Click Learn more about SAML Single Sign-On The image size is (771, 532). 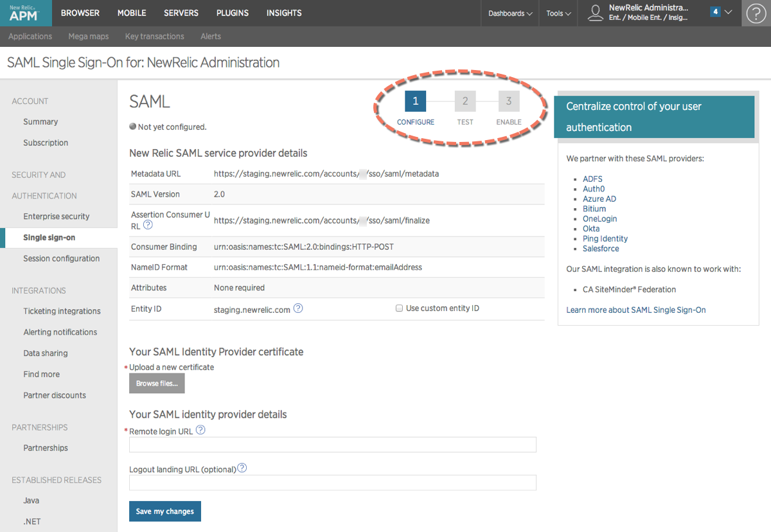636,310
